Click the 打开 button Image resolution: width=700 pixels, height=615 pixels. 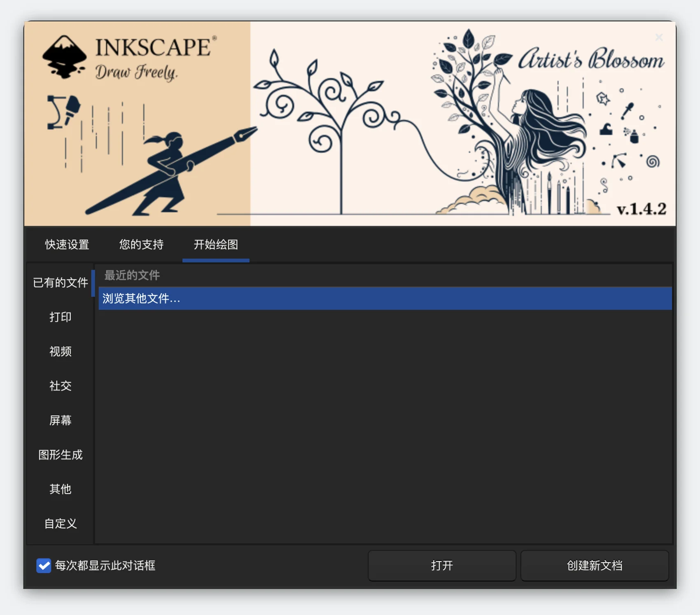pos(442,566)
